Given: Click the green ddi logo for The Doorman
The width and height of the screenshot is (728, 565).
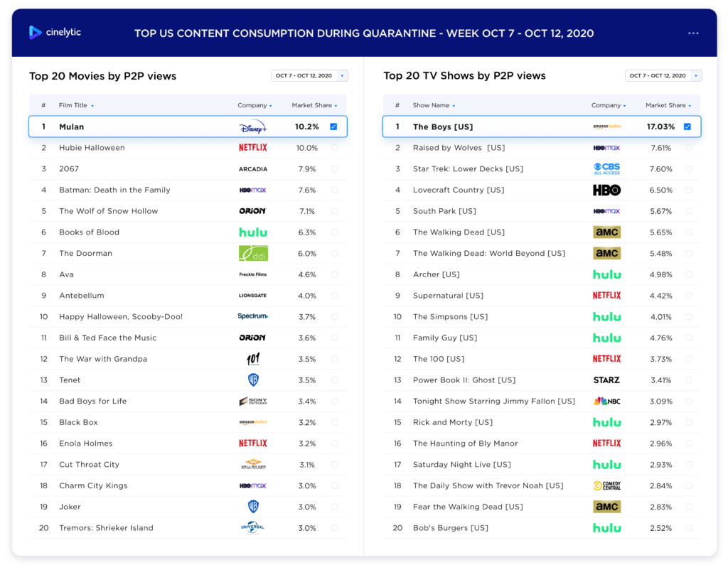Looking at the screenshot, I should tap(253, 253).
